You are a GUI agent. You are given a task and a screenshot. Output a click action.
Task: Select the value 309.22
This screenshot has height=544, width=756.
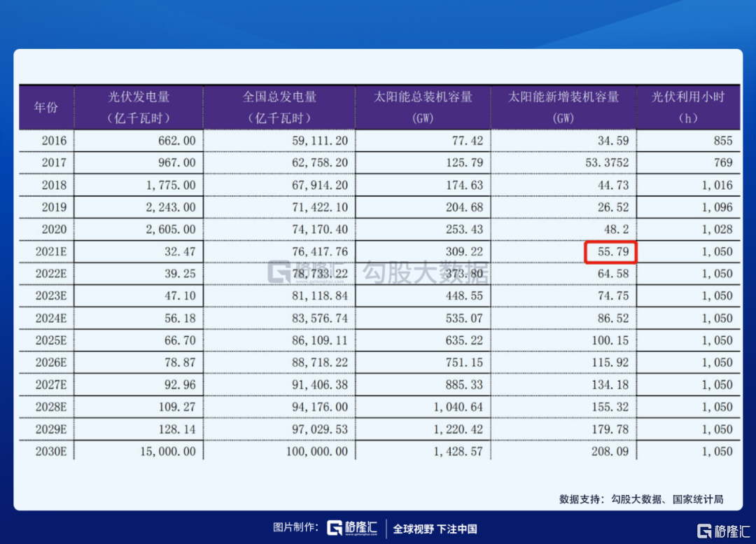pos(464,252)
